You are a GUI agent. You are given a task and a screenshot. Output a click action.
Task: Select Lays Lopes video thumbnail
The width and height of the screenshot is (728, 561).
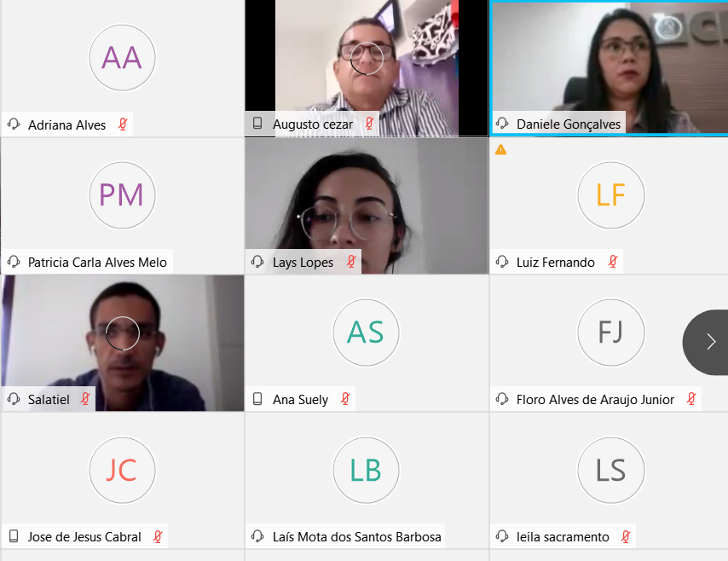(367, 205)
